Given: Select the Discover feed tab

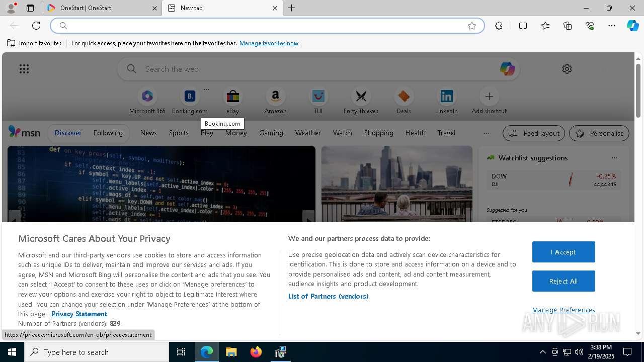Looking at the screenshot, I should pos(68,133).
